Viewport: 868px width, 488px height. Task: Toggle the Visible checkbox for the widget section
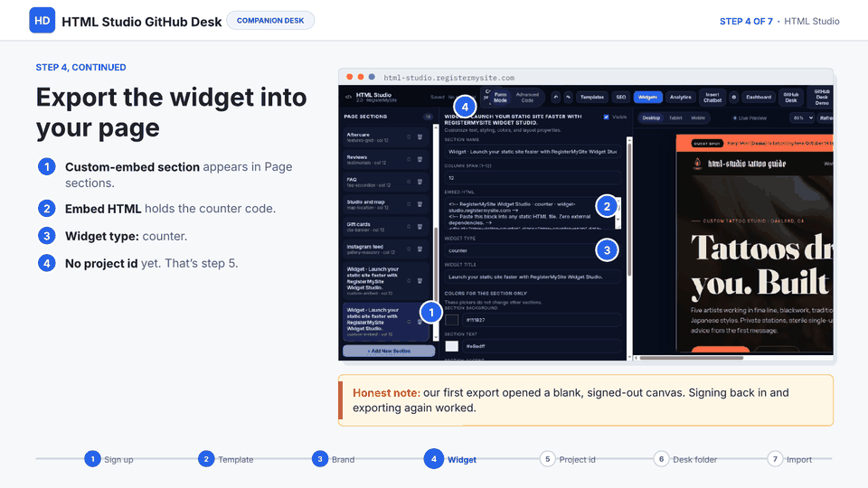[x=606, y=117]
